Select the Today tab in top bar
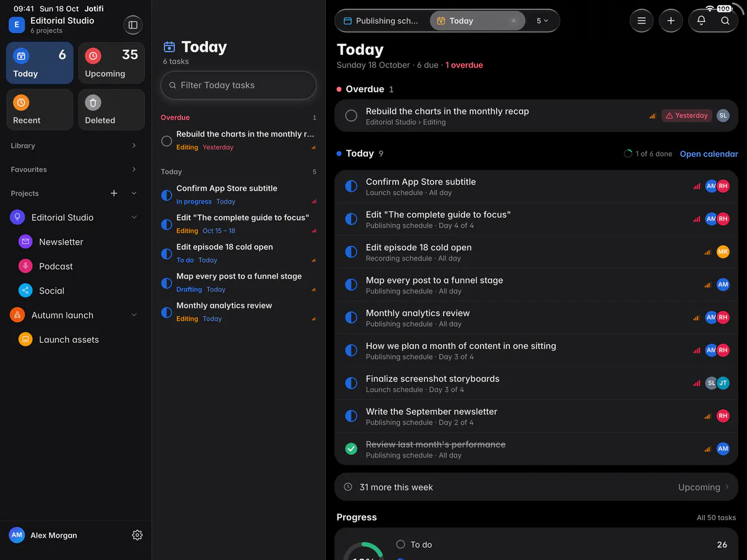 click(477, 21)
